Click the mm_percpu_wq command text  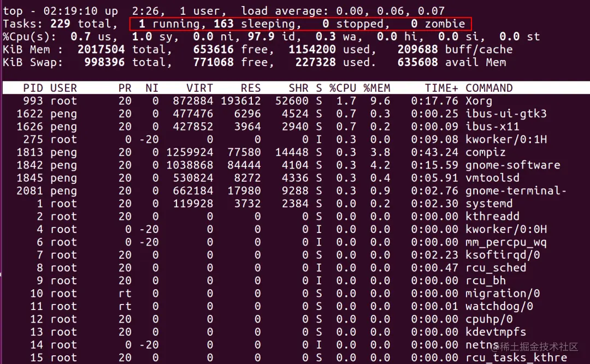(506, 242)
